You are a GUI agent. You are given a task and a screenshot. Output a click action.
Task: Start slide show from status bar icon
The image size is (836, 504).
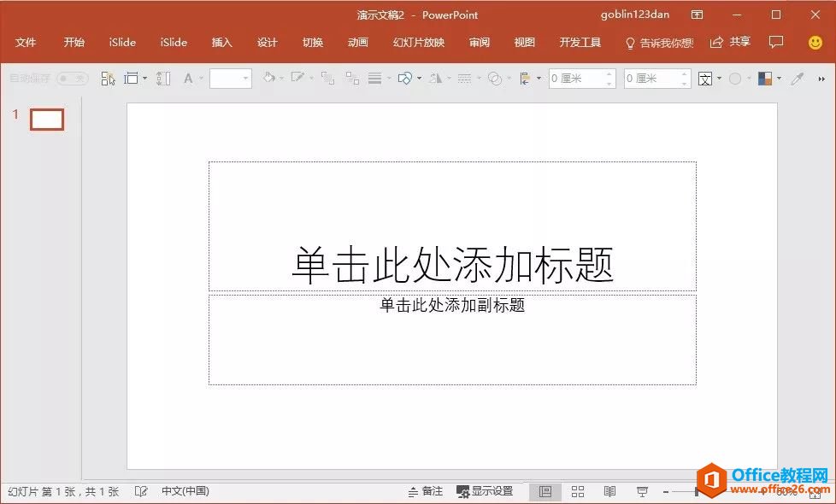click(x=643, y=492)
